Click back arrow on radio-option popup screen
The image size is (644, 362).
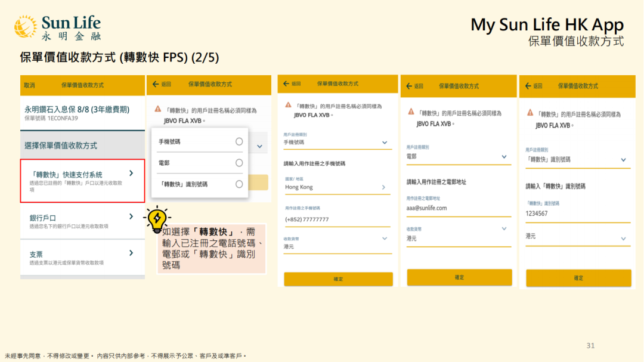(155, 84)
